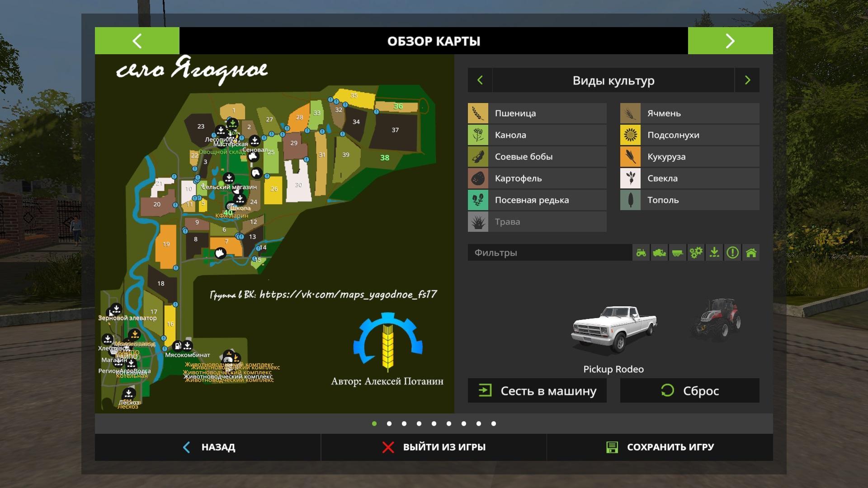Toggle the house buildings map filter
The width and height of the screenshot is (868, 488).
click(751, 253)
